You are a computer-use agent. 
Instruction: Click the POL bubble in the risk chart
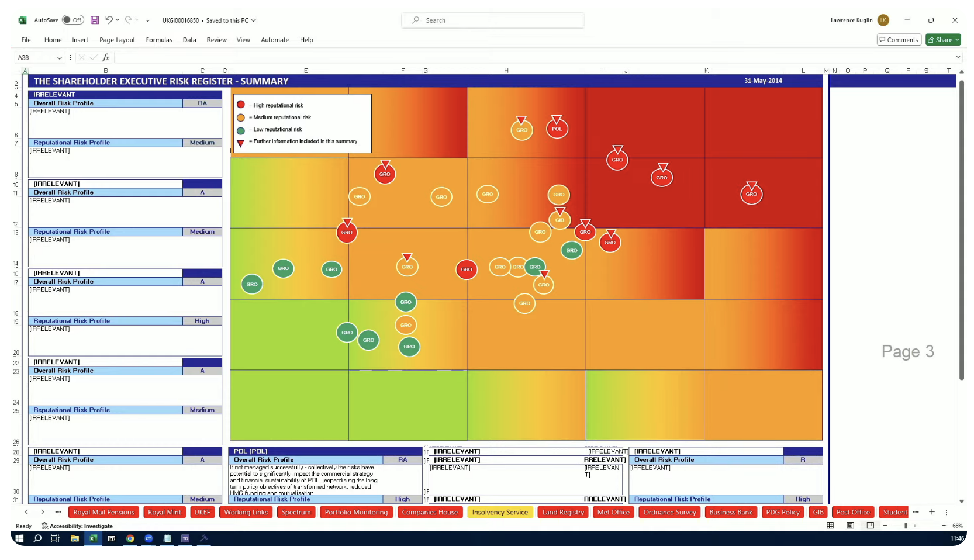[557, 129]
